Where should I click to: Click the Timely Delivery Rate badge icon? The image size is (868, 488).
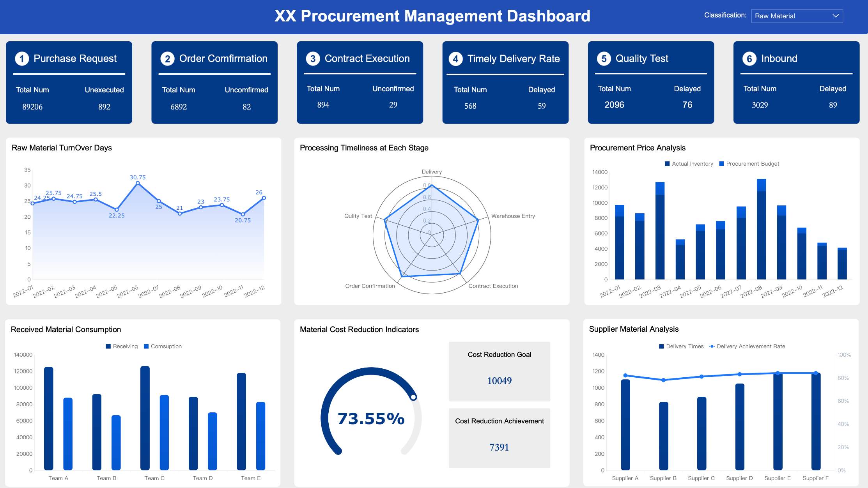[455, 58]
